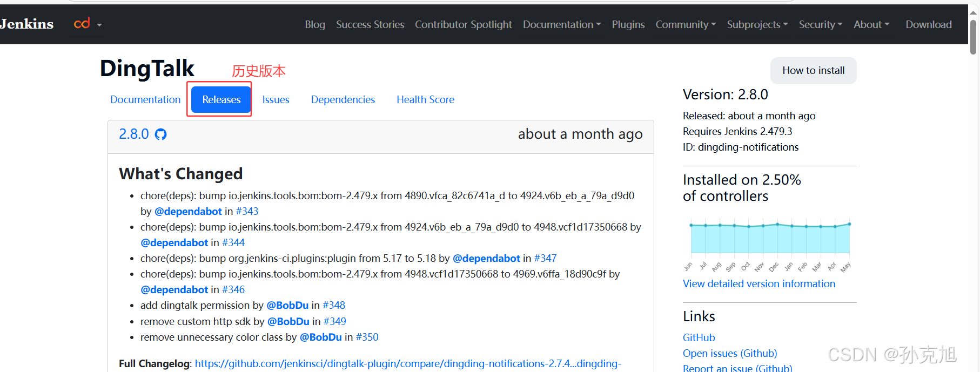This screenshot has width=980, height=372.
Task: Click @dependabot in the #347 entry
Action: tap(486, 258)
